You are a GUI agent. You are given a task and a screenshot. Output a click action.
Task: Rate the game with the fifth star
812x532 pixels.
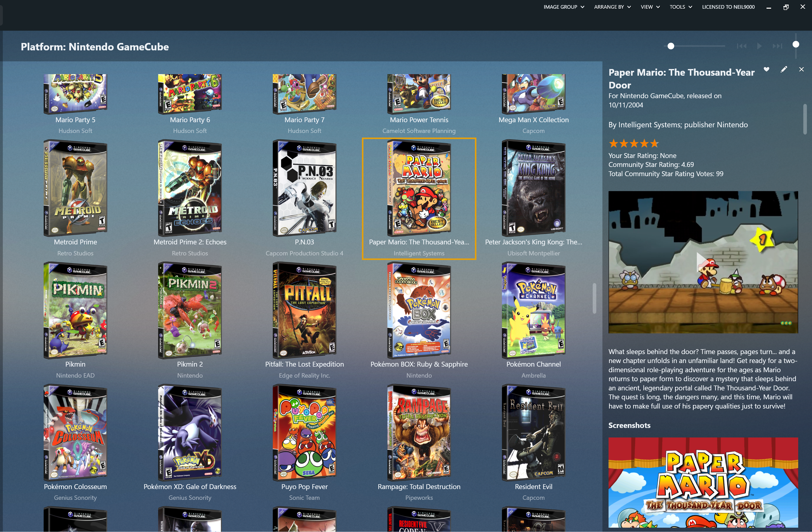pos(654,144)
